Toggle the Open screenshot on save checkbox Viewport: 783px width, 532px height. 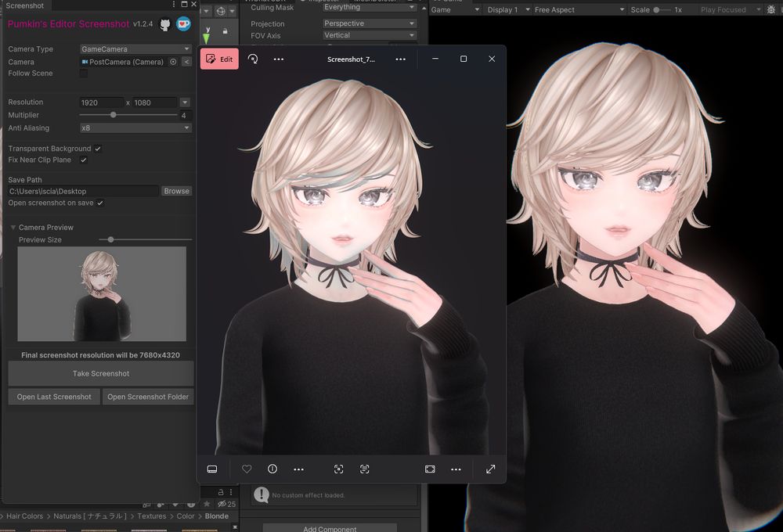click(x=100, y=203)
